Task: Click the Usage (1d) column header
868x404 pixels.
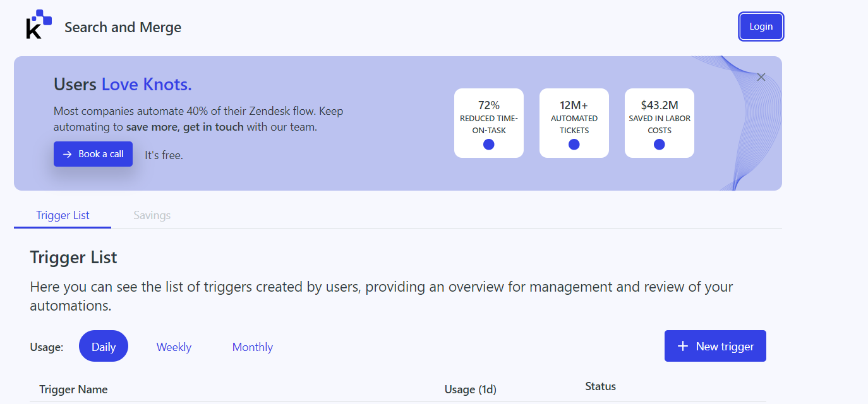Action: click(x=471, y=389)
